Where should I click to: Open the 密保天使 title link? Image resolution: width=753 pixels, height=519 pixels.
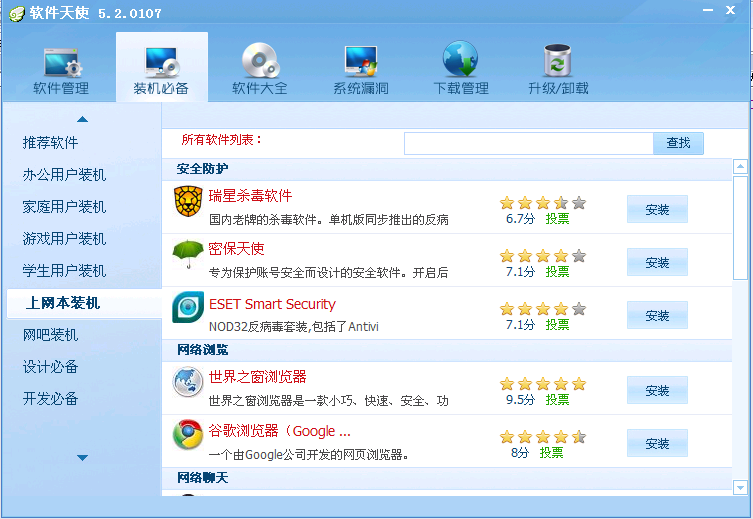click(x=236, y=249)
